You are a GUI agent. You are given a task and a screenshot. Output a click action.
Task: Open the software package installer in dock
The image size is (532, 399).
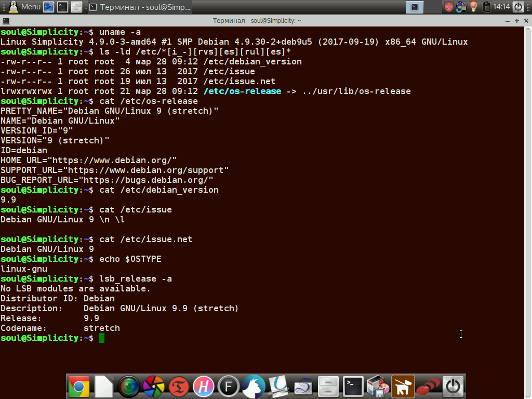378,387
